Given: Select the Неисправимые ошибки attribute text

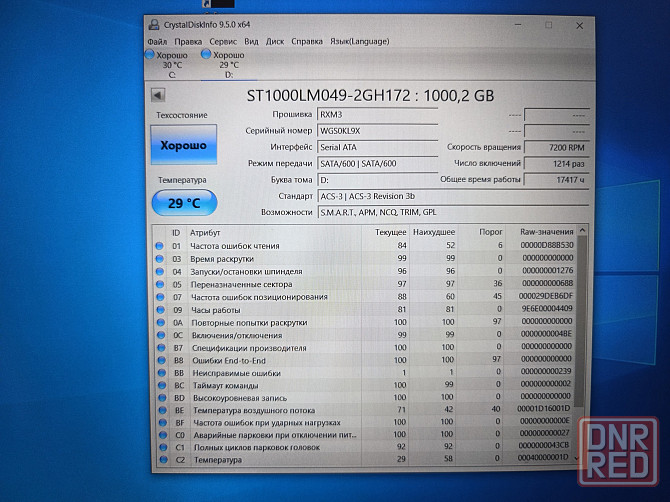Looking at the screenshot, I should click(237, 373).
